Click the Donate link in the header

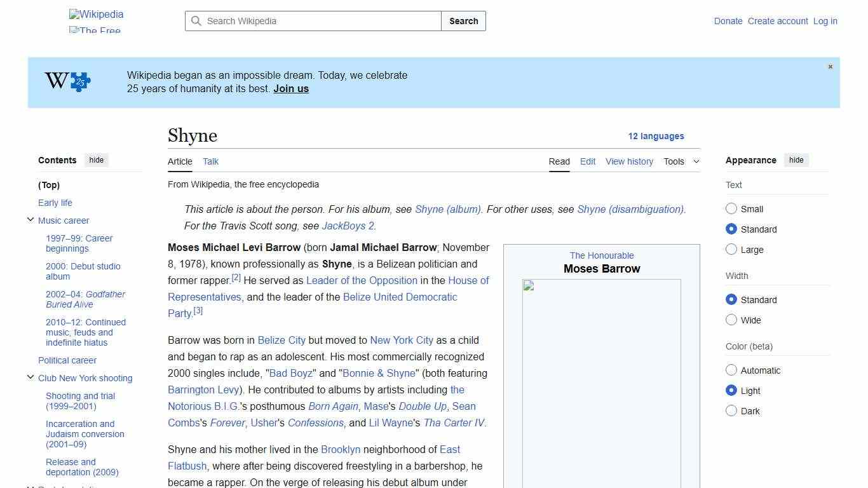[x=728, y=21]
